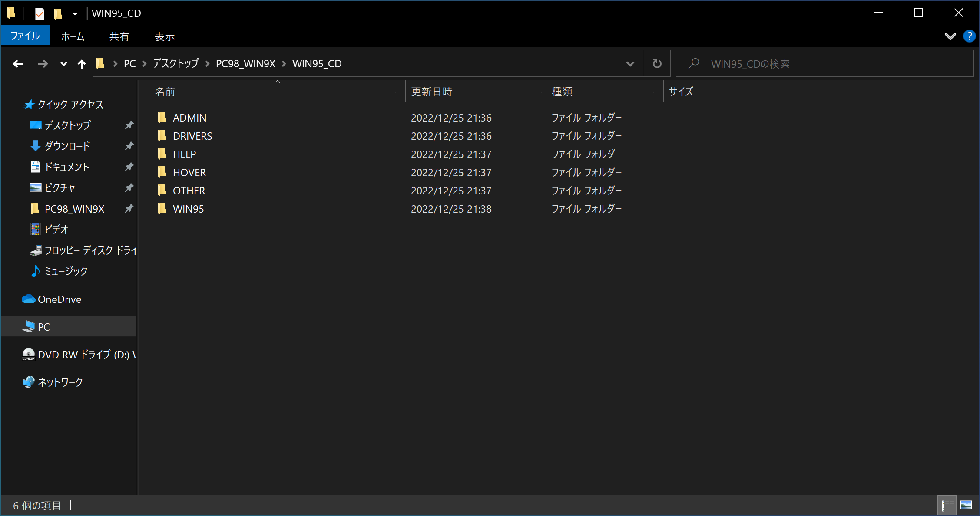The image size is (980, 516).
Task: Click the Up one level arrow
Action: pos(81,64)
